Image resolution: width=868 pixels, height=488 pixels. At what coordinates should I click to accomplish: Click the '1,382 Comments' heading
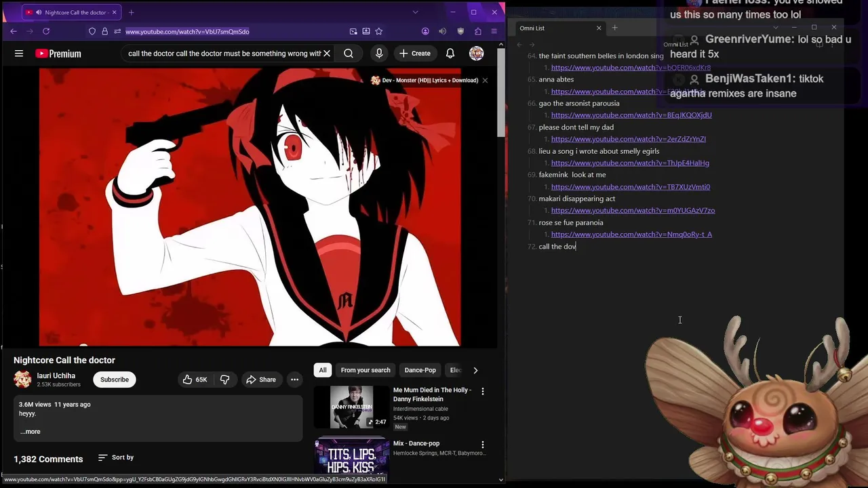[x=48, y=459]
